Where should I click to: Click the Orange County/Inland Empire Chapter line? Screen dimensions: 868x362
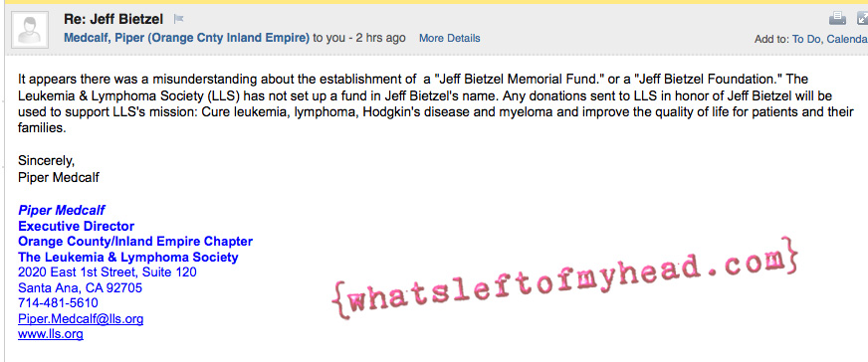[x=135, y=242]
